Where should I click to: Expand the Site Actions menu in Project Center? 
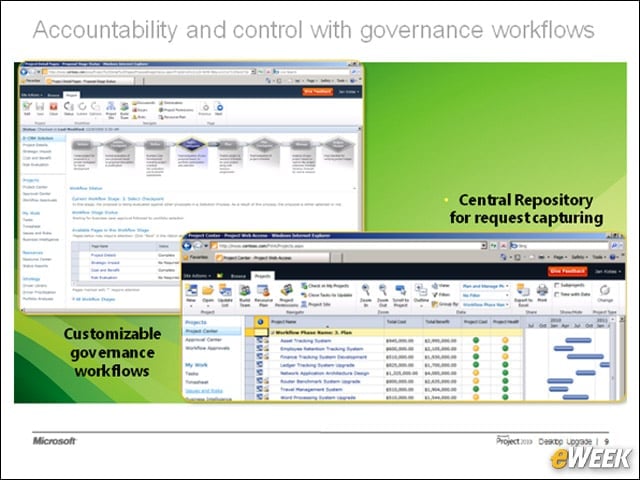click(197, 276)
